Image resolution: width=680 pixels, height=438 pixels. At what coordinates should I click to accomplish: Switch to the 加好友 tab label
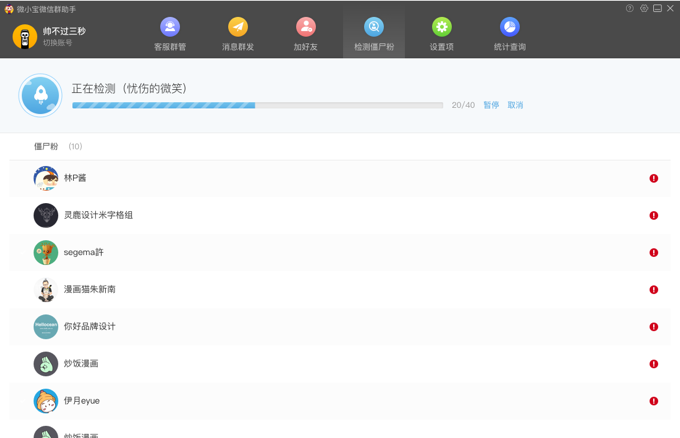306,47
